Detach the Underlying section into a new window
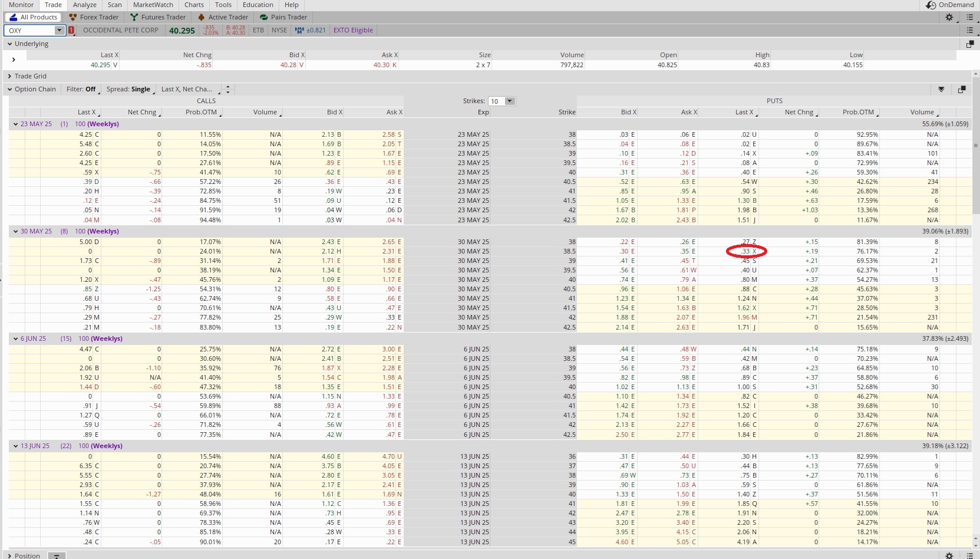The image size is (980, 559). coord(970,44)
